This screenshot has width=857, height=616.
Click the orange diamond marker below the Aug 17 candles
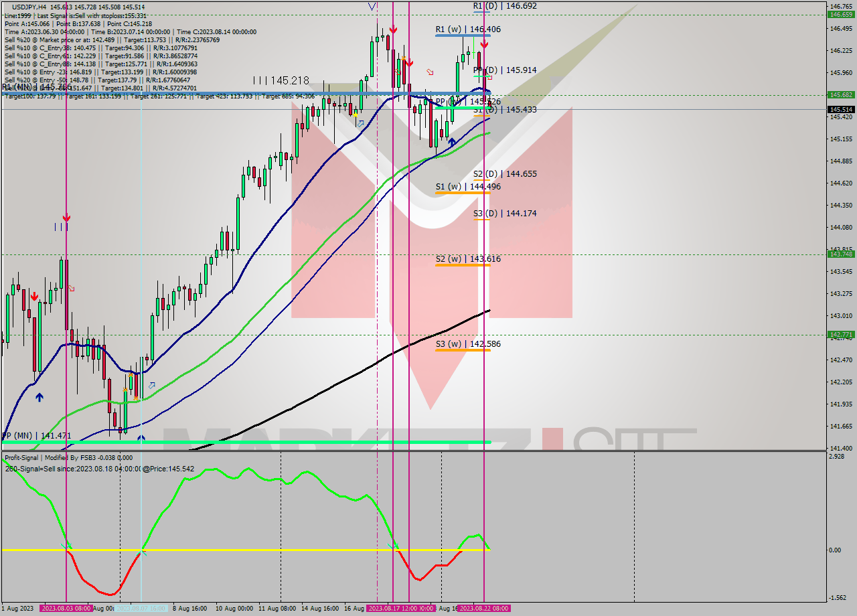coord(403,58)
